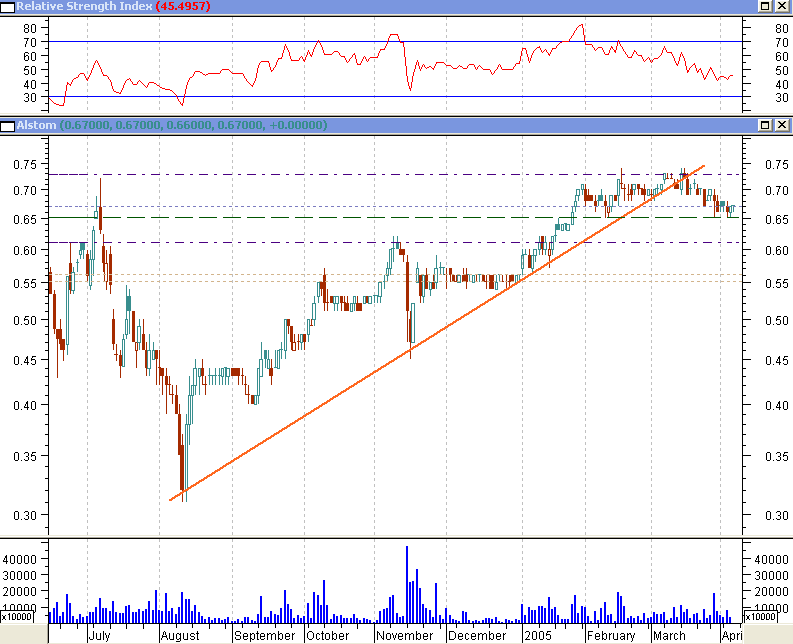Select the Relative Strength Index title bar text
The height and width of the screenshot is (644, 793).
pos(84,6)
